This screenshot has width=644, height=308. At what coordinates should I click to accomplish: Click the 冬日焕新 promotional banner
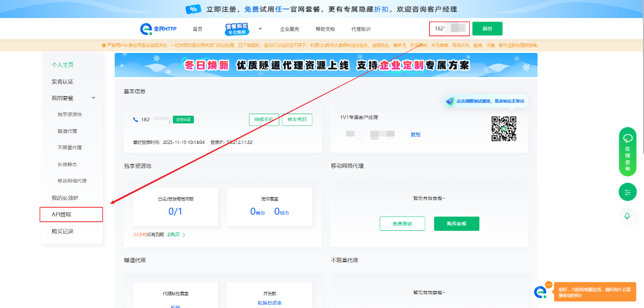[x=326, y=65]
